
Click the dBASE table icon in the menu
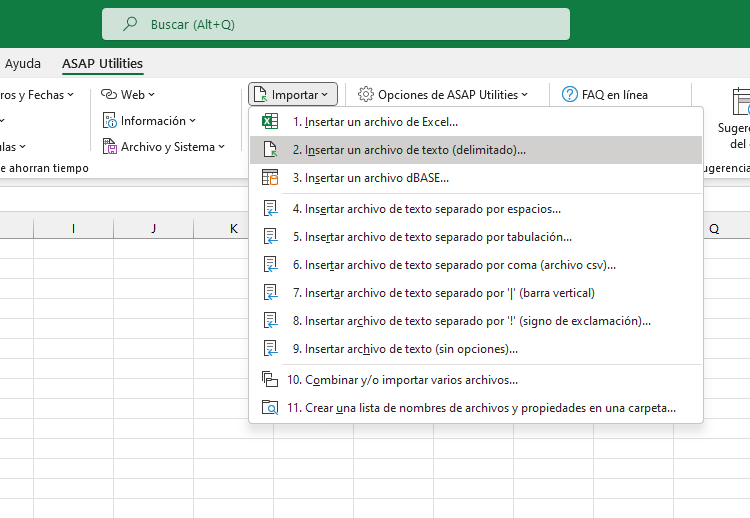coord(270,177)
